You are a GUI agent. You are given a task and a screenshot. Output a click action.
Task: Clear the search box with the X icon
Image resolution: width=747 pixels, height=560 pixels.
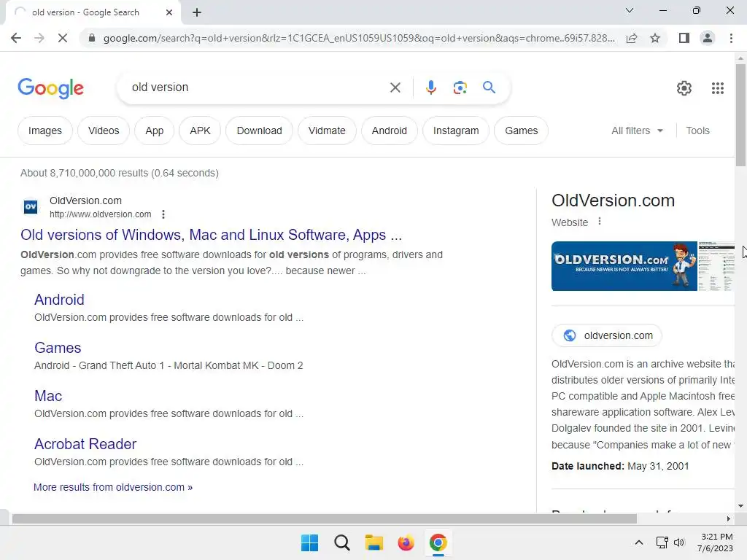(x=395, y=87)
